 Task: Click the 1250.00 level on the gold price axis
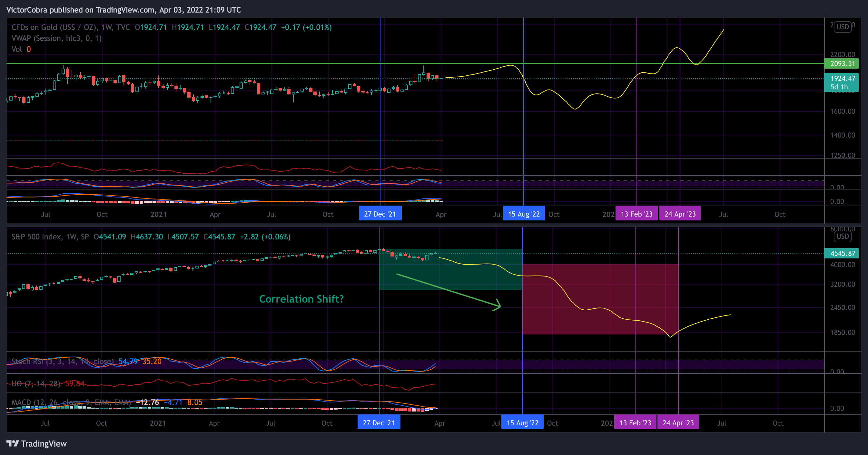[x=843, y=155]
